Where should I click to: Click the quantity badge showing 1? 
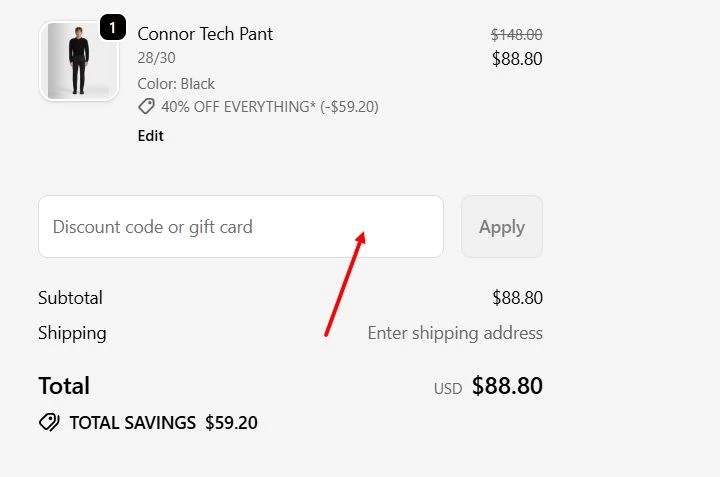point(112,28)
